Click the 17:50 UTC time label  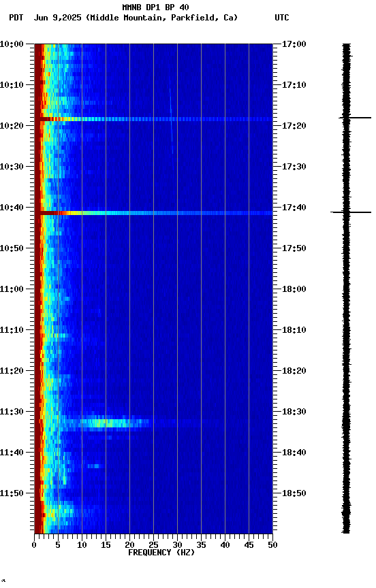[x=294, y=248]
